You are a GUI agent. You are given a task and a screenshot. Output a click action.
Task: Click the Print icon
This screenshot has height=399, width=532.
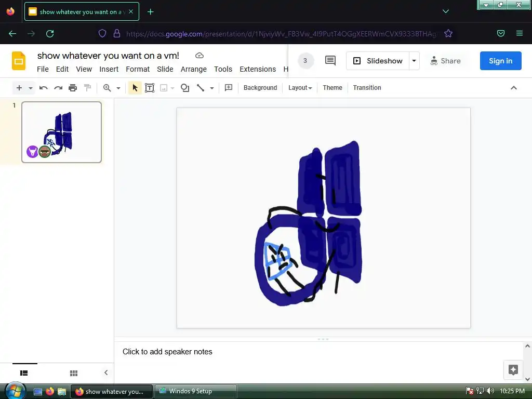pos(73,88)
